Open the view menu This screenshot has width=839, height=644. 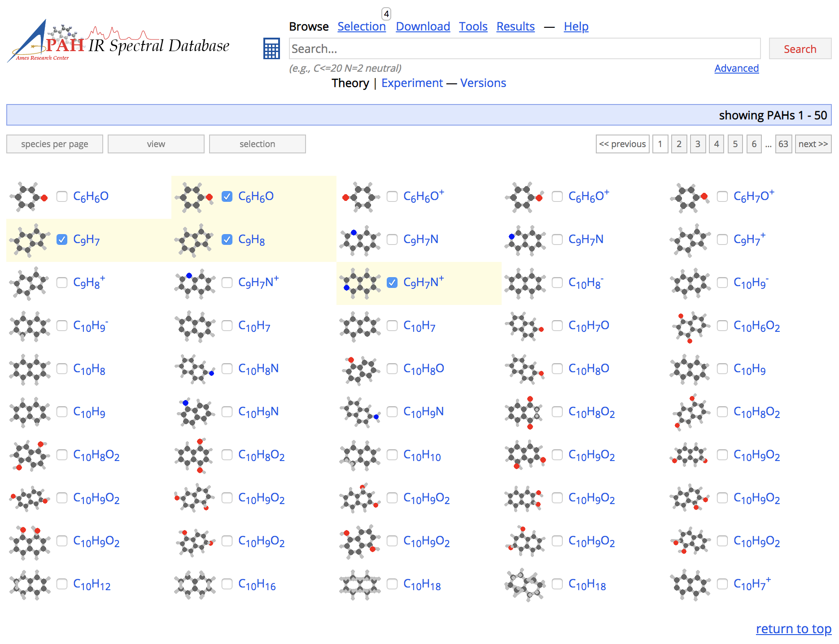(156, 144)
